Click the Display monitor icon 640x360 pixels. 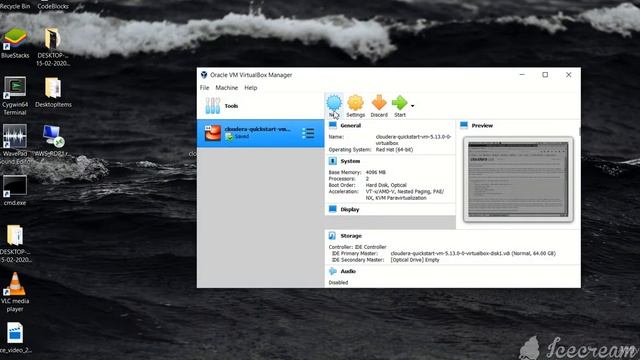coord(333,209)
